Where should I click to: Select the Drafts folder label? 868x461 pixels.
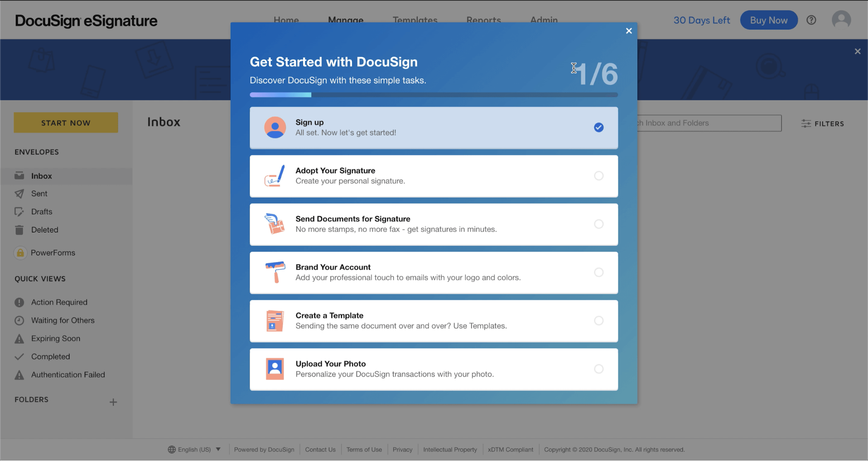42,212
